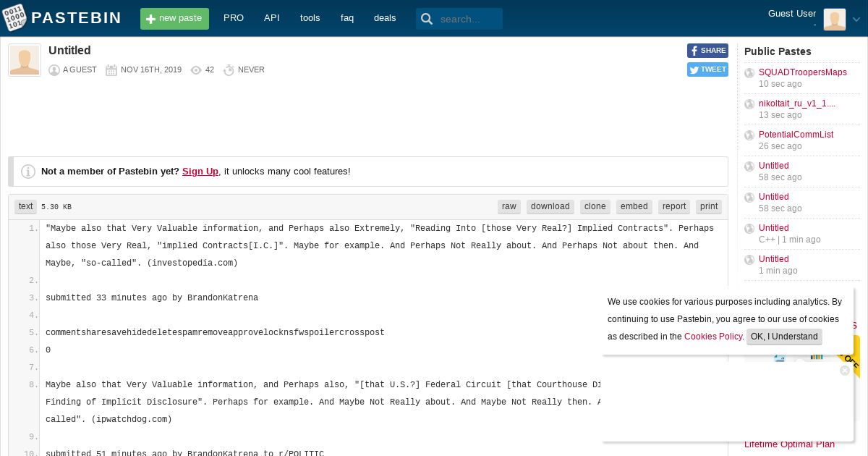Open the deals menu item

click(385, 18)
